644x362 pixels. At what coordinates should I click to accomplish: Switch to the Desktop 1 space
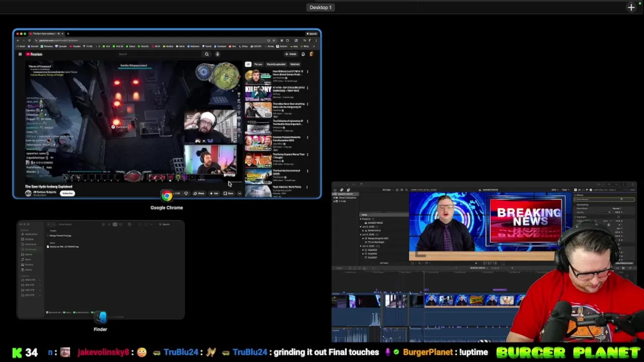click(320, 7)
